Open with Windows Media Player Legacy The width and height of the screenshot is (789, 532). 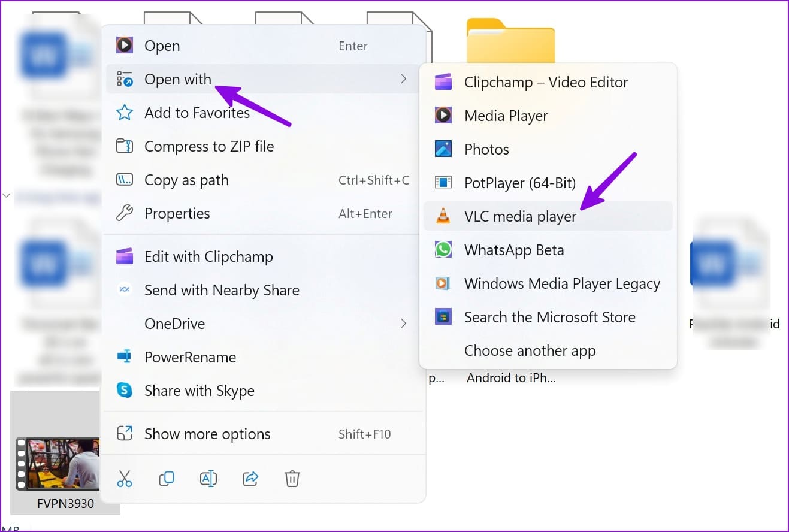(x=548, y=283)
